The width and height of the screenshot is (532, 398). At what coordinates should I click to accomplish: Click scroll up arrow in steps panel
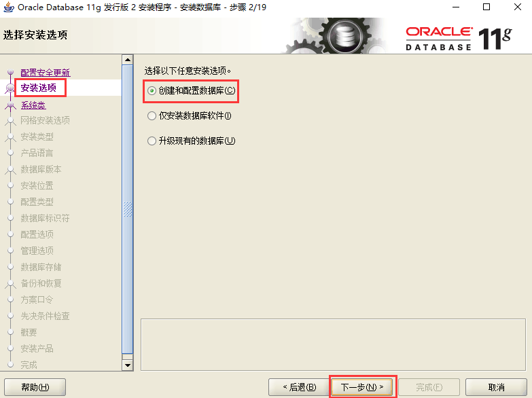click(128, 60)
